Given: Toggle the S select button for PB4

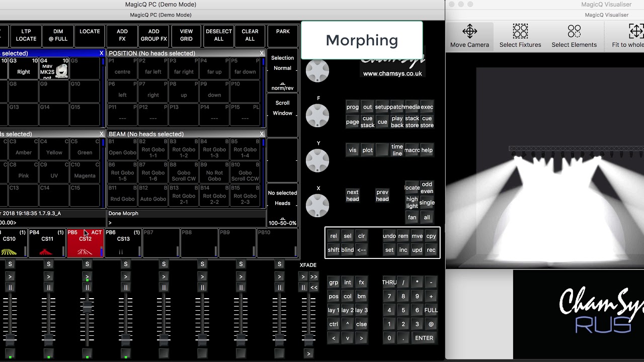Looking at the screenshot, I should 48,264.
